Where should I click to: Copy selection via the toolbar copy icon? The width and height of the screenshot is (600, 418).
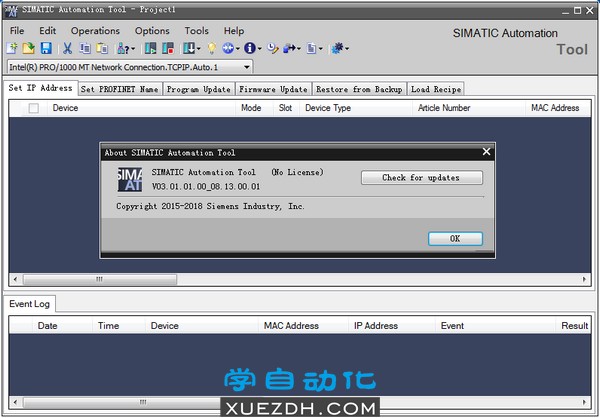(85, 48)
